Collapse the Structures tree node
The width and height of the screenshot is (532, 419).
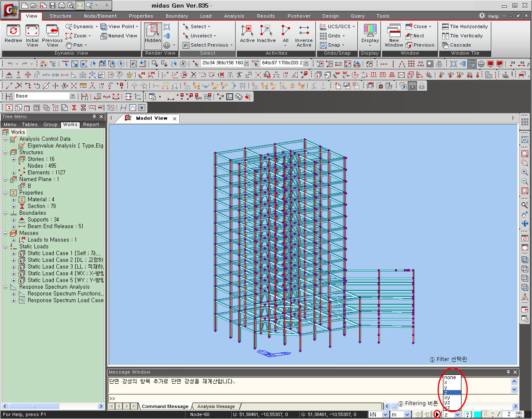click(x=5, y=153)
